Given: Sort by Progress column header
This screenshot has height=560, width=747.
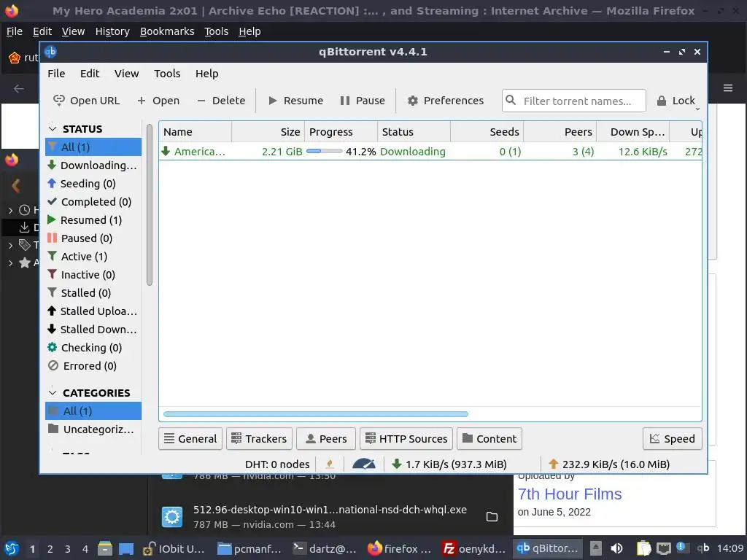Looking at the screenshot, I should tap(341, 132).
